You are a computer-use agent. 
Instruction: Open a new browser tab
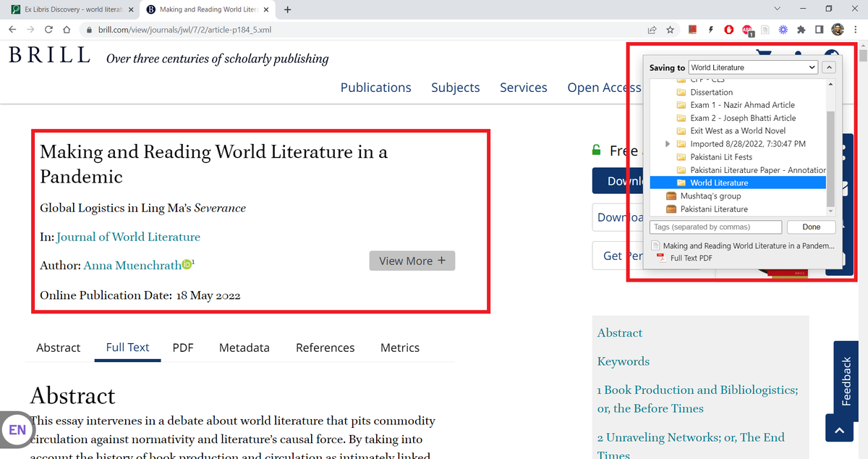[288, 9]
